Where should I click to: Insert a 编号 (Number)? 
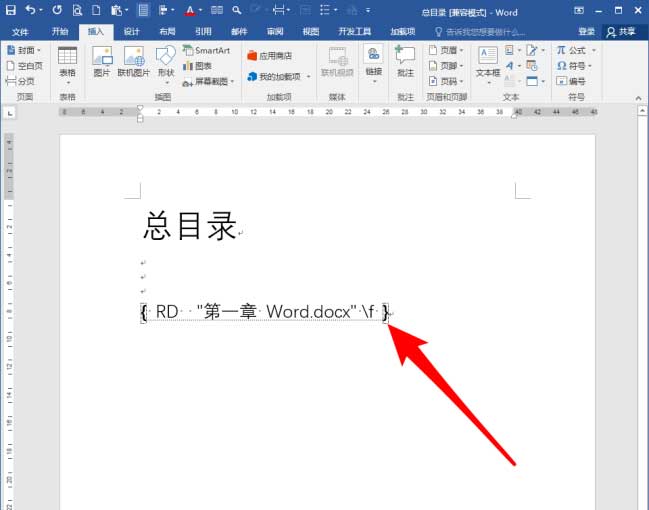tap(571, 81)
